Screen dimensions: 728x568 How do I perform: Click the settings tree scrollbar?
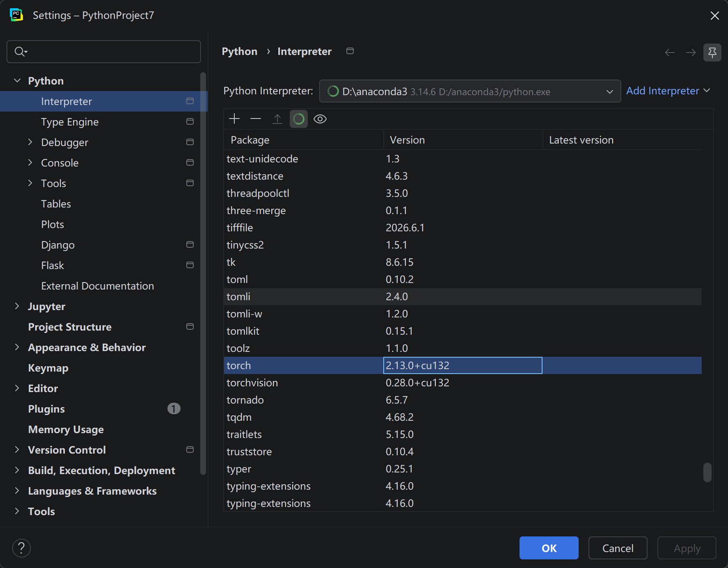point(203,273)
